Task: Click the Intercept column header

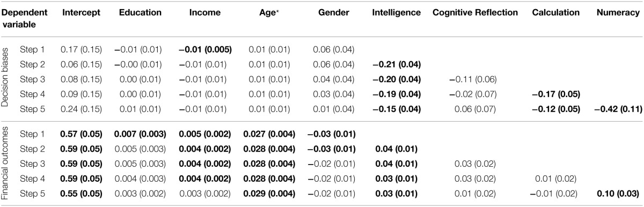Action: tap(79, 12)
